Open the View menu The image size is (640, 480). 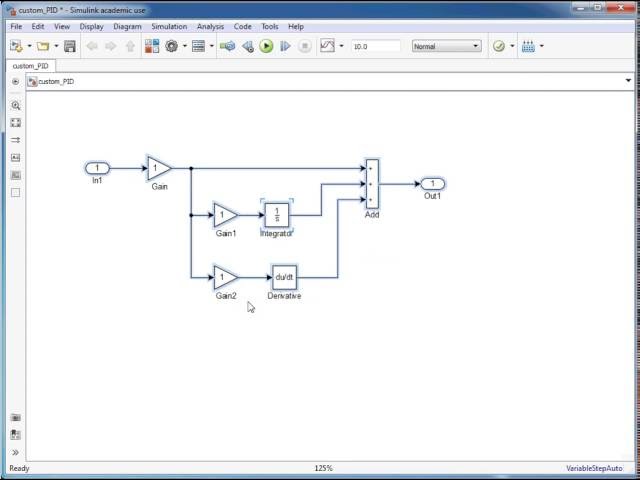(62, 27)
